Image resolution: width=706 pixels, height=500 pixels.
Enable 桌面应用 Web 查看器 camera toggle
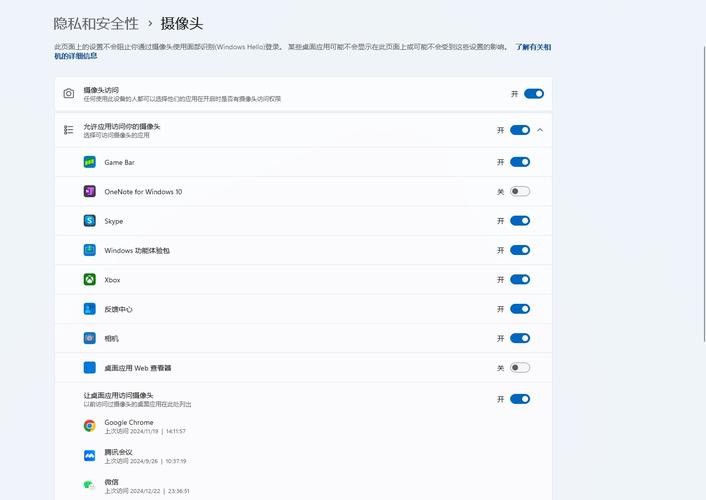point(520,368)
